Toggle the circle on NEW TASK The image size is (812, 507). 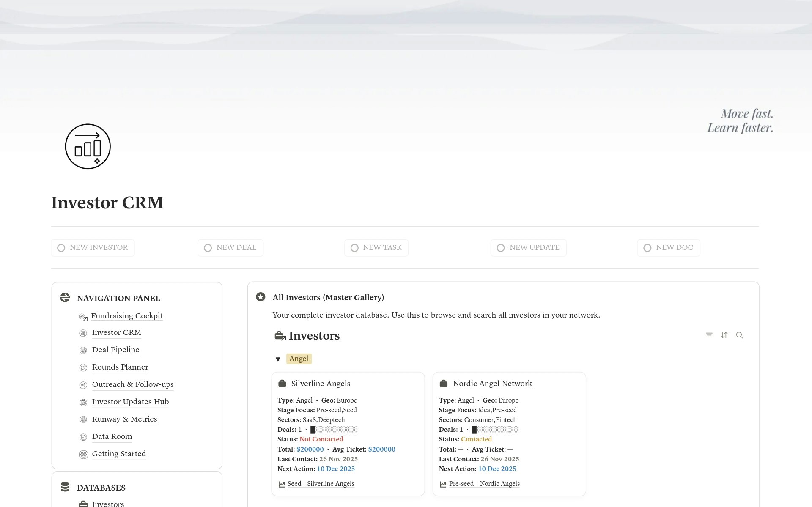tap(354, 248)
